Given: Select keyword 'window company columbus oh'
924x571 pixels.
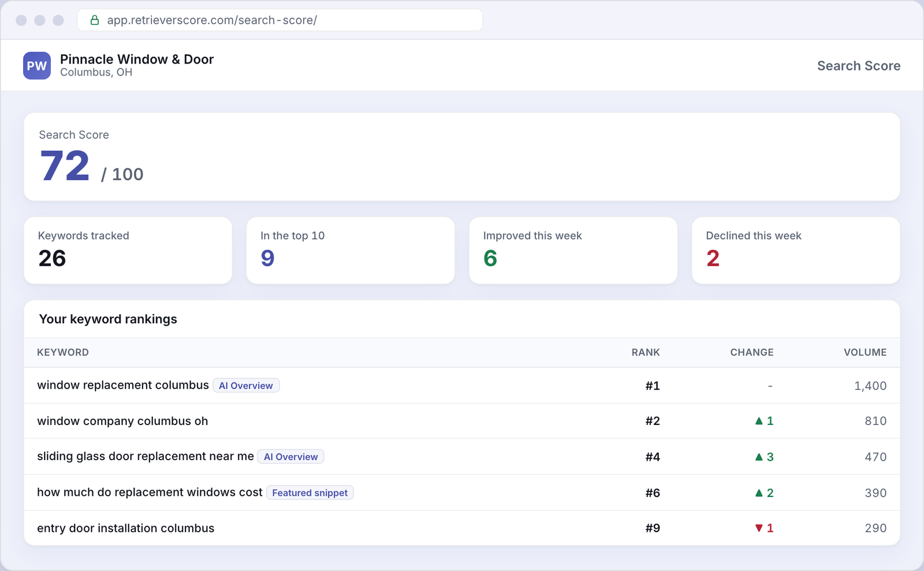Looking at the screenshot, I should click(x=122, y=421).
